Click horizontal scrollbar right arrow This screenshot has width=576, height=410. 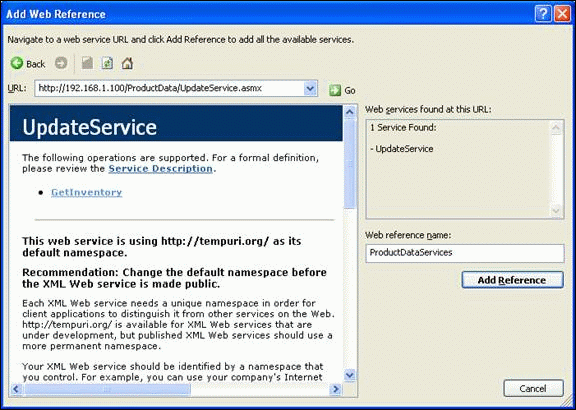[x=335, y=389]
